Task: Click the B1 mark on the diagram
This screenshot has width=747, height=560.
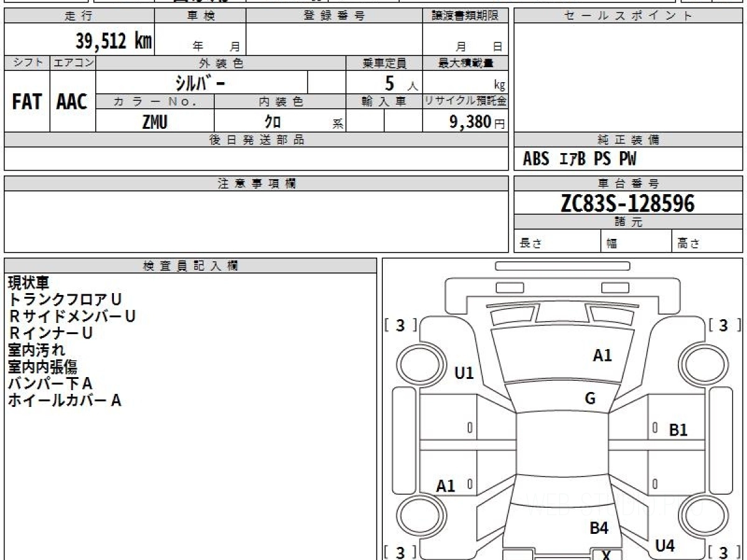Action: pos(678,429)
